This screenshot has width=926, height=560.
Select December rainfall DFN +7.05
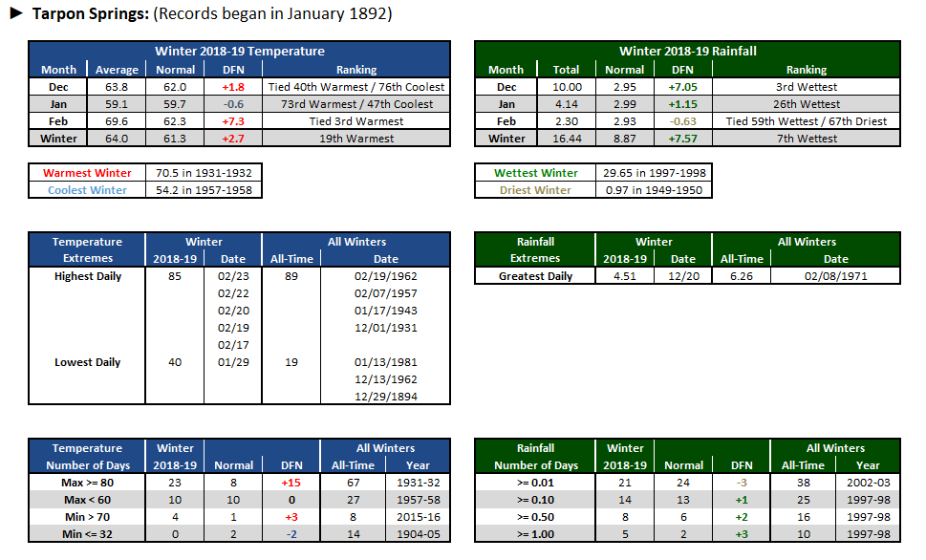(682, 87)
